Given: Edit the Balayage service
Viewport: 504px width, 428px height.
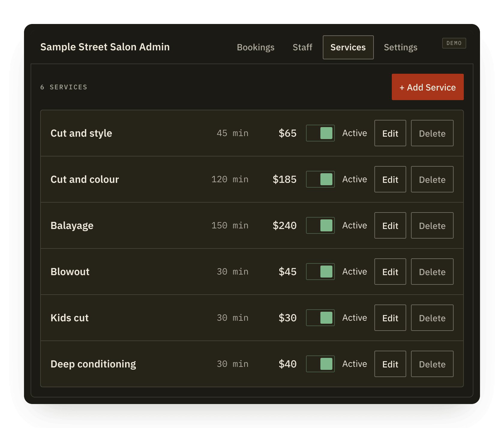Looking at the screenshot, I should (390, 225).
